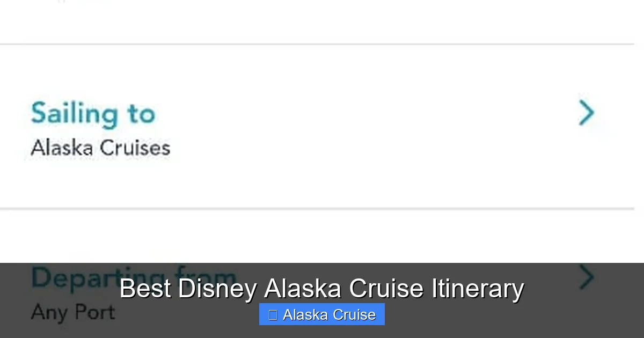Image resolution: width=644 pixels, height=338 pixels.
Task: Click the divider line above Departing from
Action: [x=322, y=208]
